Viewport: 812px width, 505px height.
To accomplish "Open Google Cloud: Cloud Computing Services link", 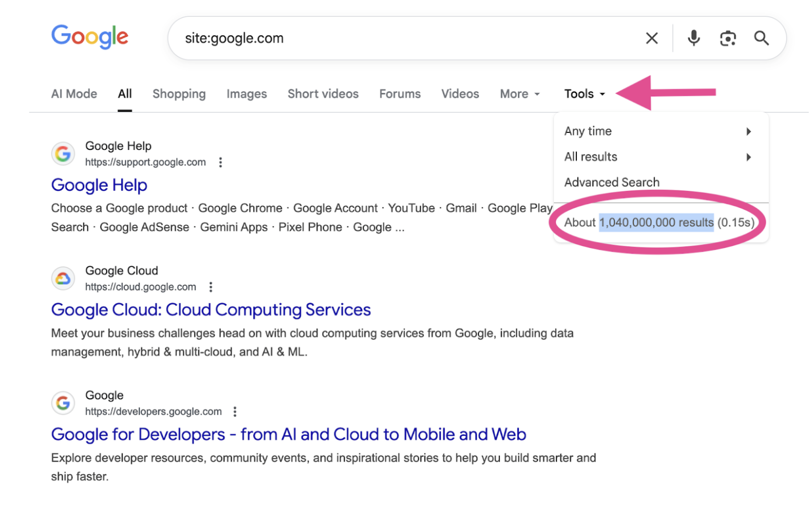I will (211, 310).
